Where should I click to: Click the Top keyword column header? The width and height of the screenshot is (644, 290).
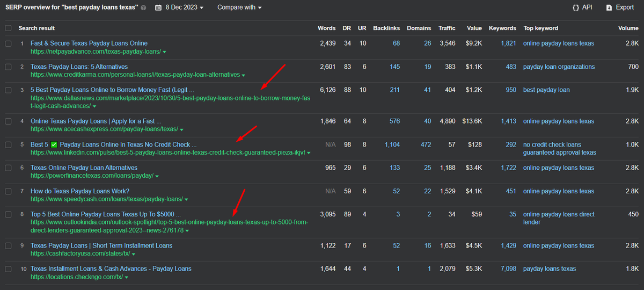click(x=541, y=28)
